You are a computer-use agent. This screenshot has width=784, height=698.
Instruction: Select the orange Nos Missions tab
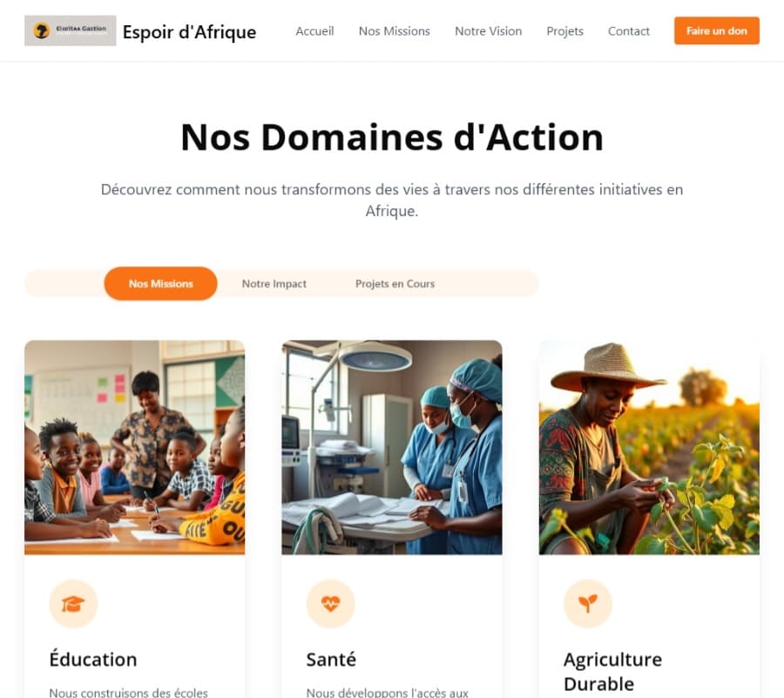[x=160, y=283]
